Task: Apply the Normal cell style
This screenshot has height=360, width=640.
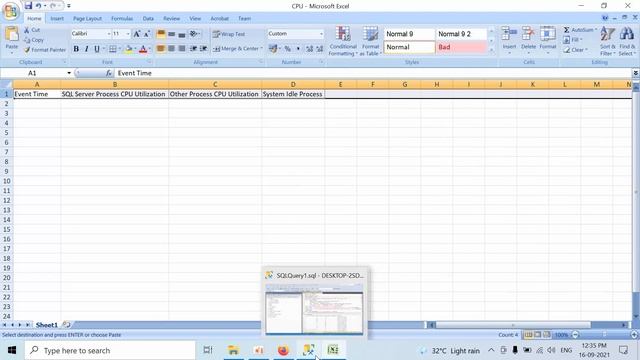Action: tap(409, 47)
